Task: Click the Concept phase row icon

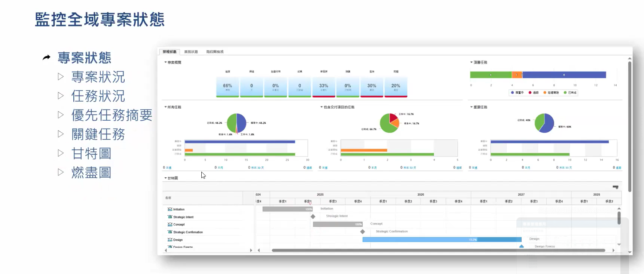Action: click(170, 225)
